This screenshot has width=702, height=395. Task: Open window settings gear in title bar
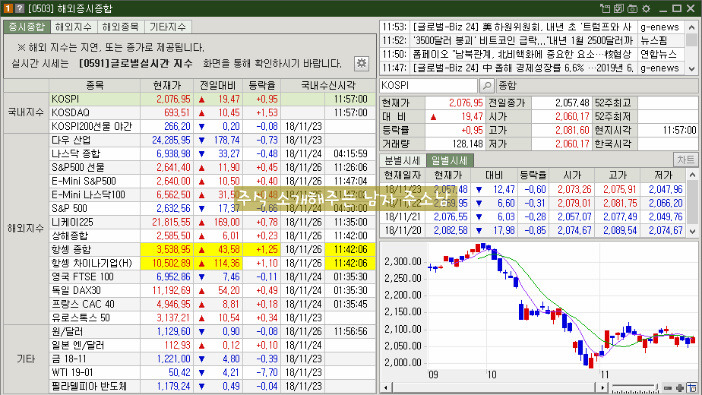pos(646,9)
